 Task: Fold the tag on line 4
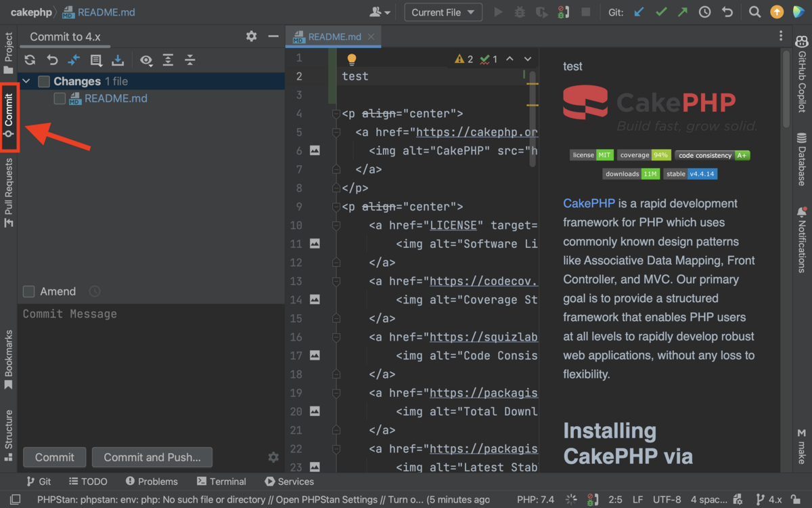tap(336, 114)
